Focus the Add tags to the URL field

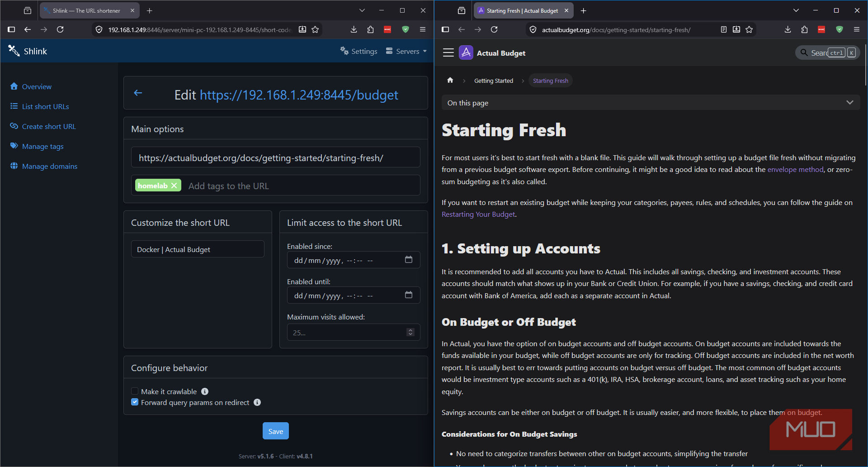pos(301,186)
